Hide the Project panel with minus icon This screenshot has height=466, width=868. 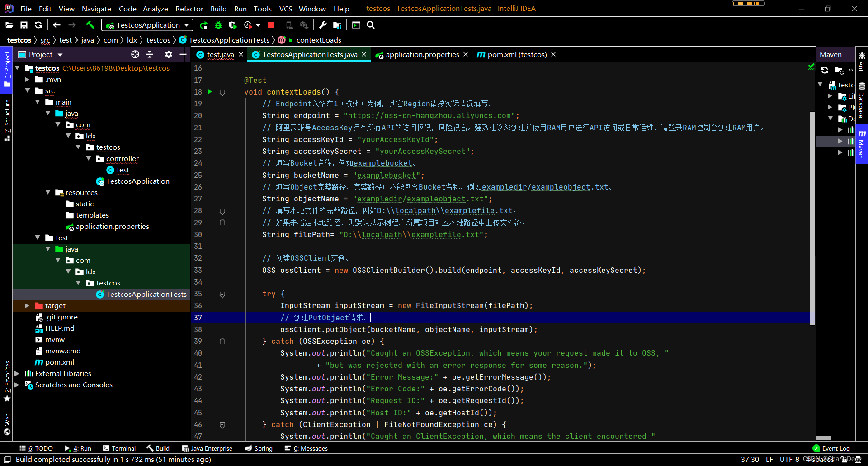[x=183, y=54]
